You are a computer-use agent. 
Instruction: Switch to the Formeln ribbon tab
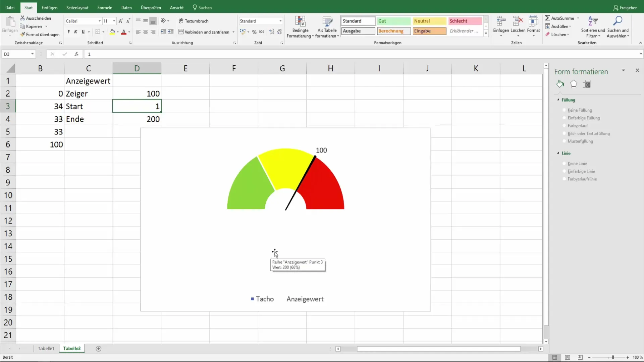point(105,7)
